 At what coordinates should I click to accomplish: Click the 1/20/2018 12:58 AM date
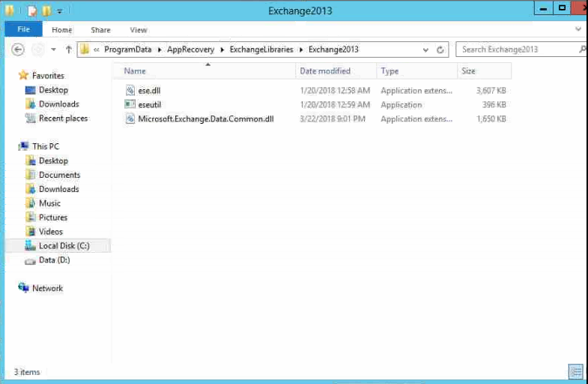[335, 91]
